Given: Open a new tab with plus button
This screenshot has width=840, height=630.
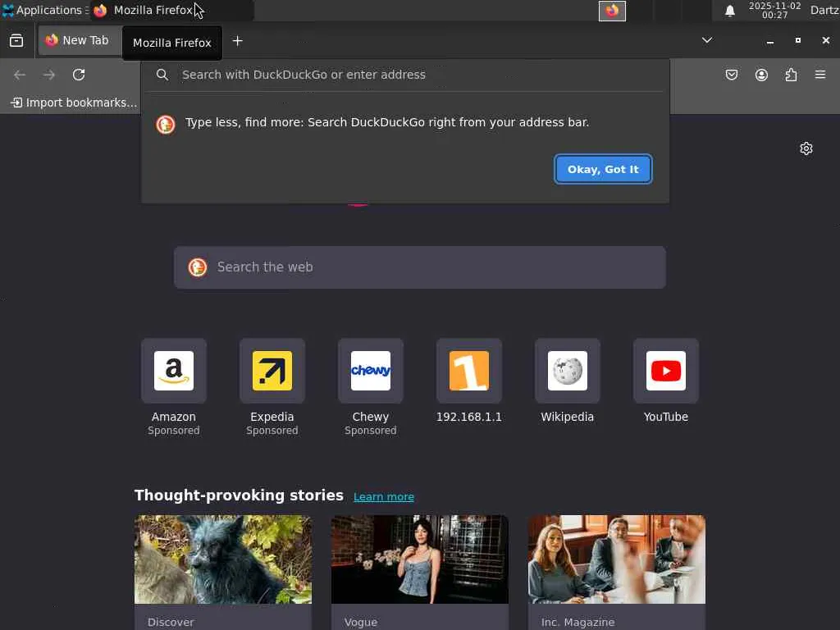Looking at the screenshot, I should point(237,41).
